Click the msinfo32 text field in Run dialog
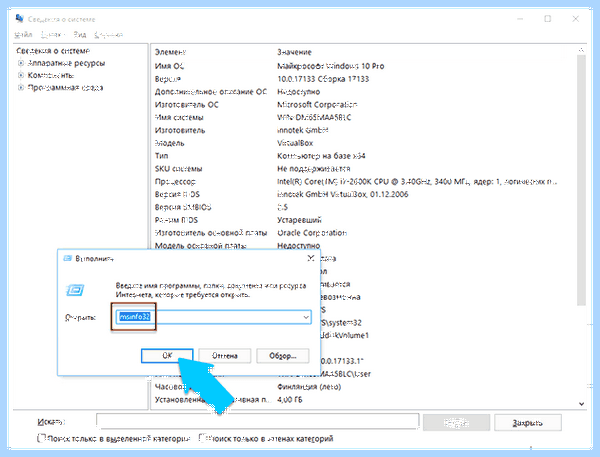Viewport: 600px width, 457px height. tap(214, 317)
